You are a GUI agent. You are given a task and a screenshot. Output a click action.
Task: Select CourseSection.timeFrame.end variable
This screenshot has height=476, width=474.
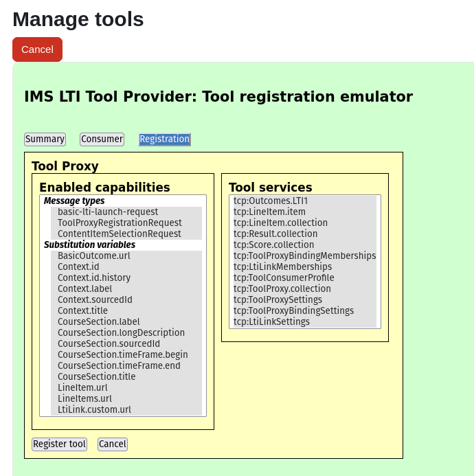click(x=126, y=365)
